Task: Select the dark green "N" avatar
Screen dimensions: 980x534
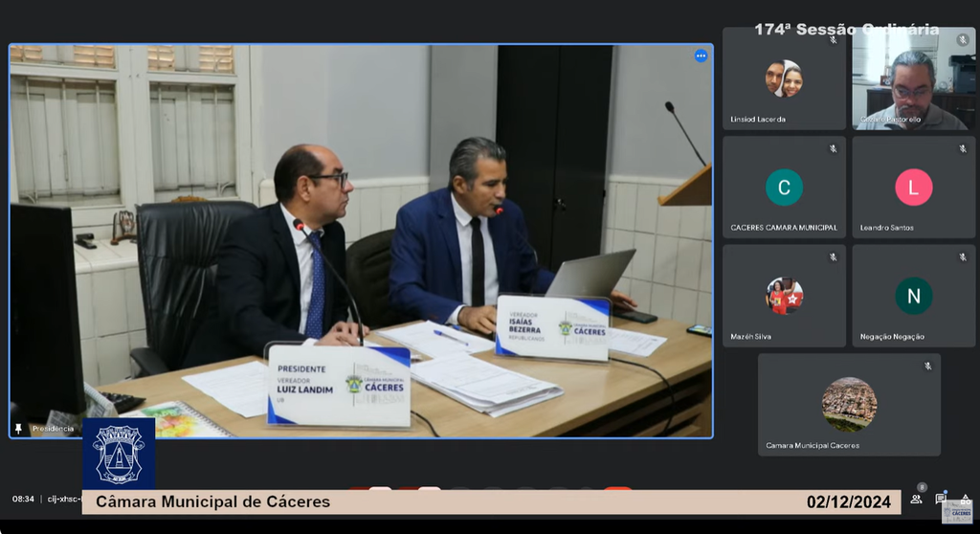Action: (x=913, y=296)
